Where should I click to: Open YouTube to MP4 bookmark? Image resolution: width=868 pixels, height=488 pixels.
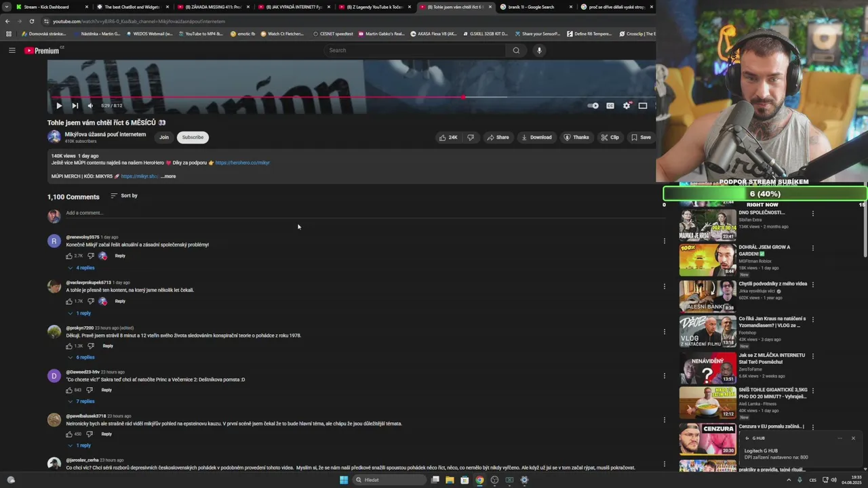(x=200, y=34)
